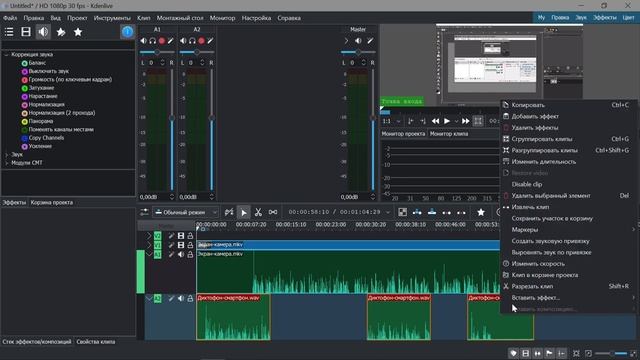This screenshot has width=640, height=360.
Task: Click the overwrite clip zone icon
Action: point(432,212)
